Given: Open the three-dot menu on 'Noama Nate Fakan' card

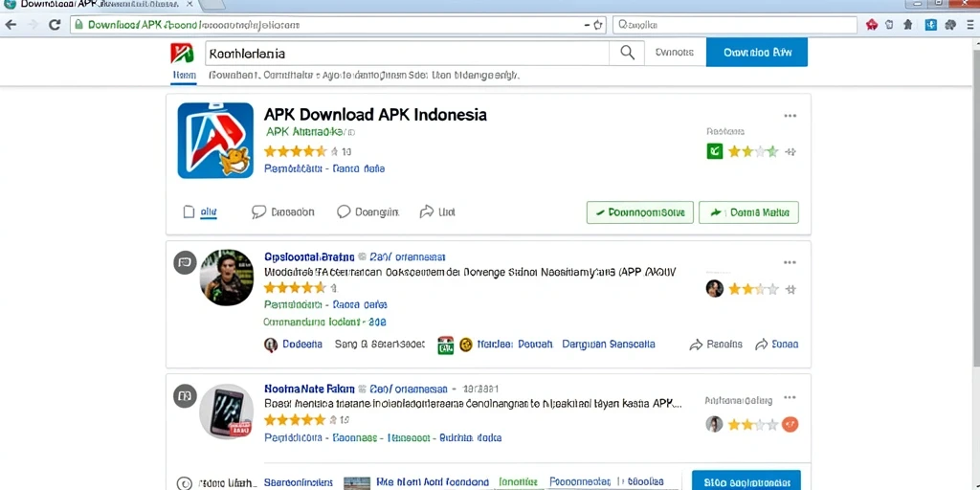Looking at the screenshot, I should [790, 397].
